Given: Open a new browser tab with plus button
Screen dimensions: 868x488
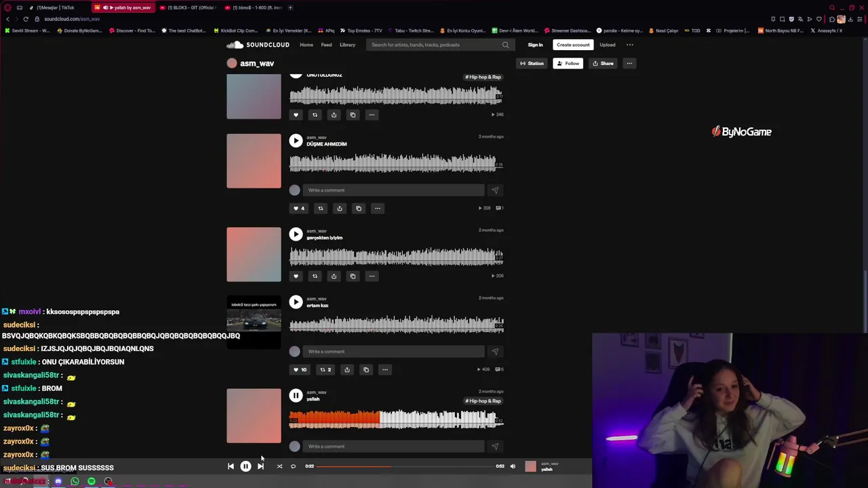Looking at the screenshot, I should pos(290,7).
